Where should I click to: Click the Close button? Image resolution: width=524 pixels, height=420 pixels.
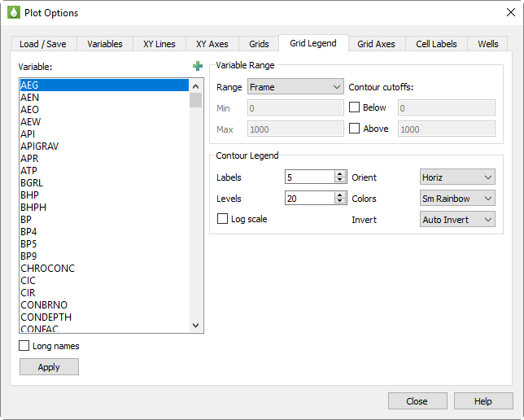pyautogui.click(x=417, y=401)
